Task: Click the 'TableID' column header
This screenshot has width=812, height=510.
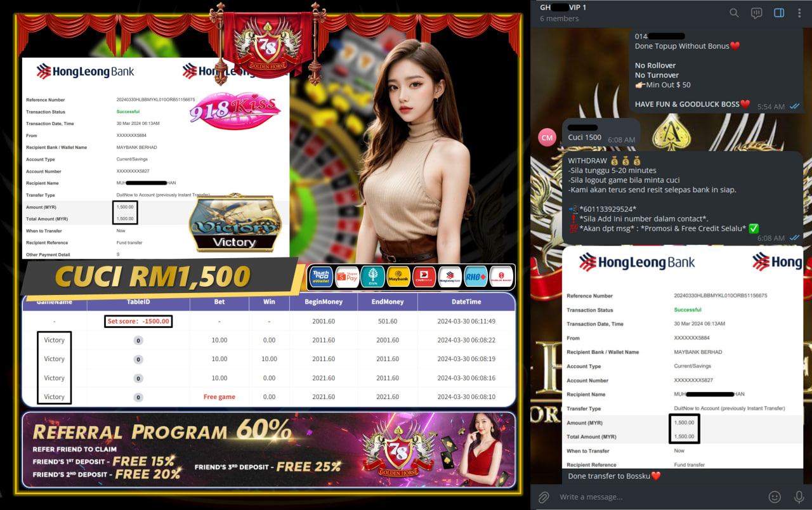Action: click(x=138, y=302)
